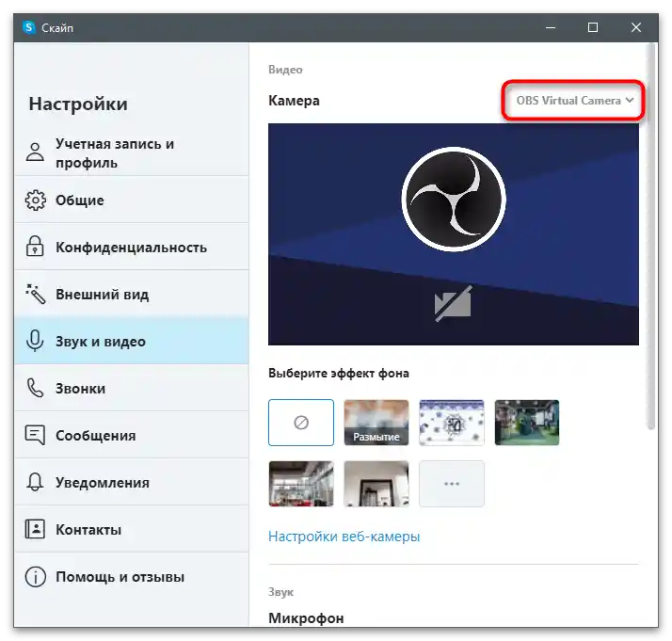Screen dimensions: 672x641
Task: Show more background effects via ellipsis button
Action: tap(452, 484)
